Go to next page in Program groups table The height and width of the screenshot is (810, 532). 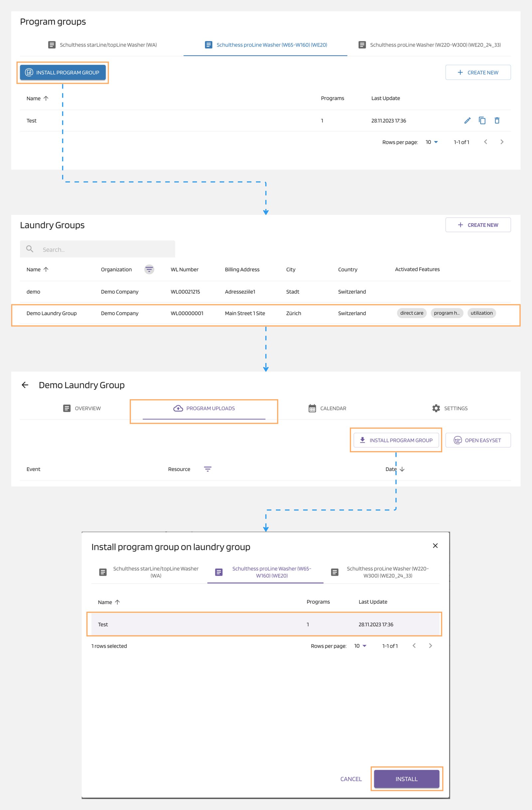pos(502,142)
